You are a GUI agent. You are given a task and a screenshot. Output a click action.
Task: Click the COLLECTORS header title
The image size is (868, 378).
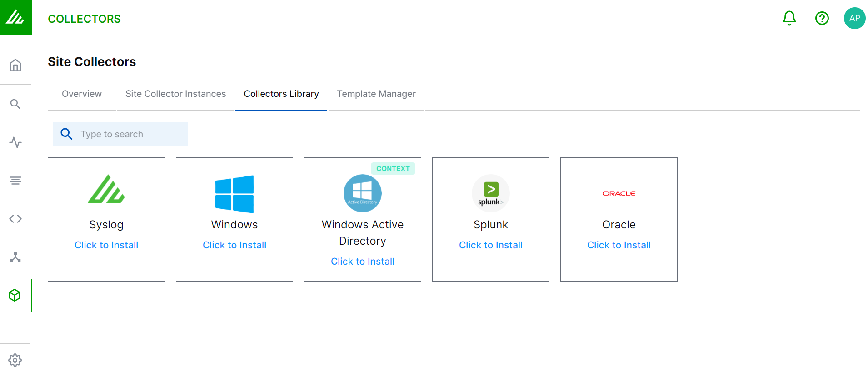click(x=85, y=19)
